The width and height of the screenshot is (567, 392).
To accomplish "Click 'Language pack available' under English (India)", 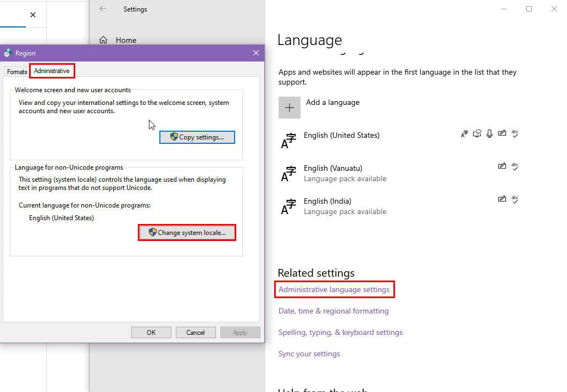I will (345, 211).
